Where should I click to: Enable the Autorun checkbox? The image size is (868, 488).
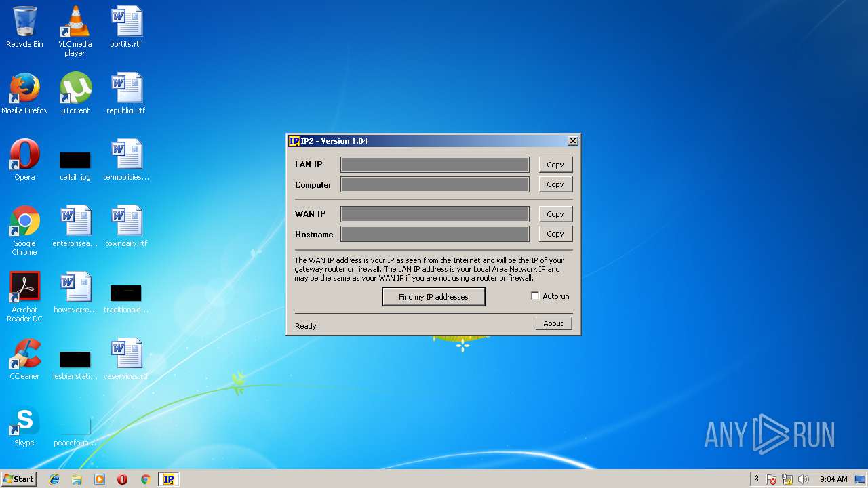pos(535,296)
